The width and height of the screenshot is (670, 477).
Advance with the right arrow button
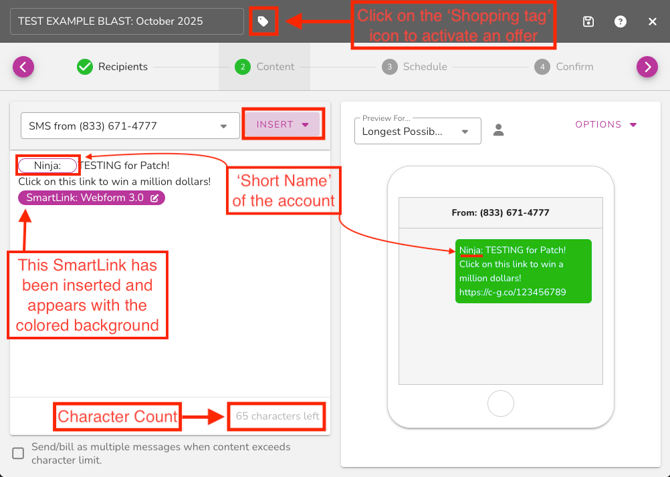[647, 67]
